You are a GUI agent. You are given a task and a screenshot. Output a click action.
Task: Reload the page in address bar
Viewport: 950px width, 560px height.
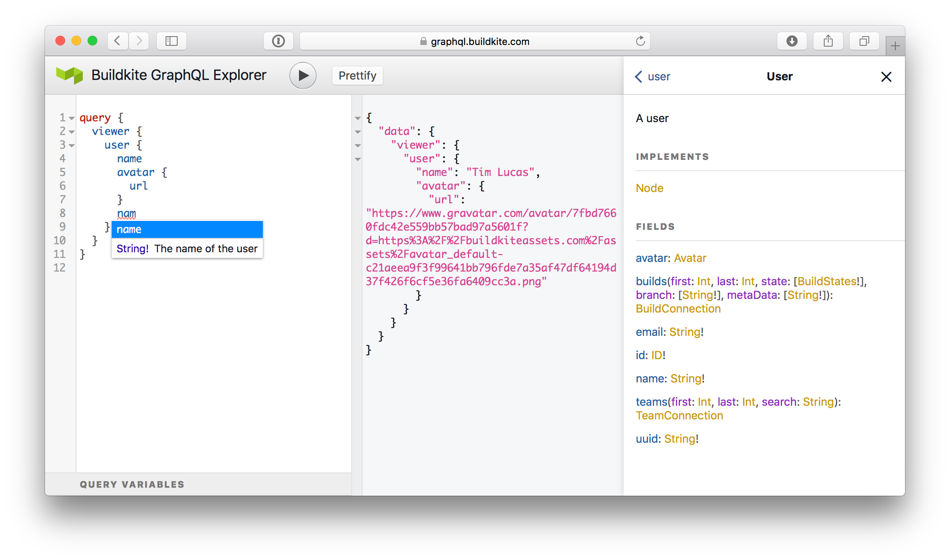coord(640,41)
